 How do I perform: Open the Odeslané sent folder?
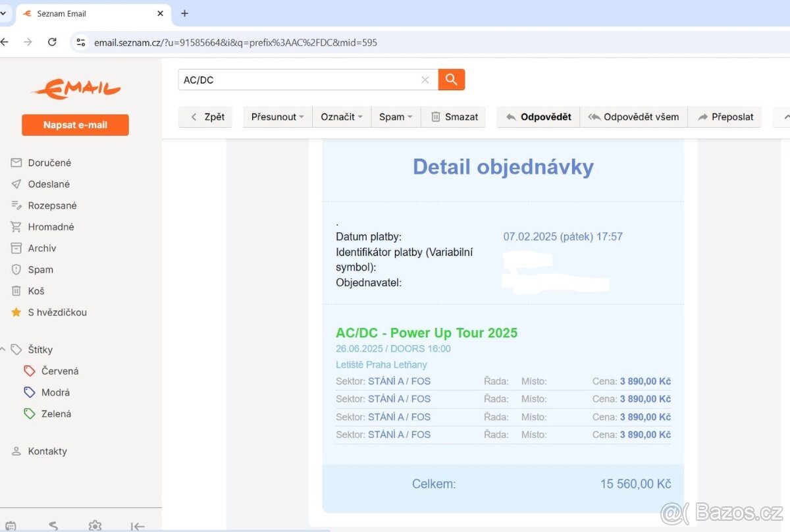(40, 184)
